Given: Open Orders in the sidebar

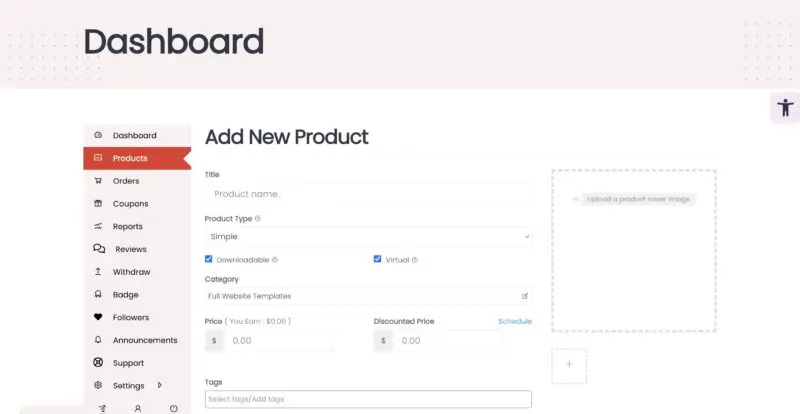Looking at the screenshot, I should pyautogui.click(x=126, y=181).
